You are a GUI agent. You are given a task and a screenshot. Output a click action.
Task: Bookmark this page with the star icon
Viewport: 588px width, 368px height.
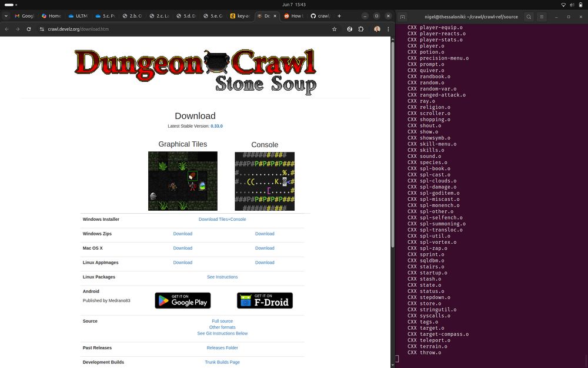334,29
